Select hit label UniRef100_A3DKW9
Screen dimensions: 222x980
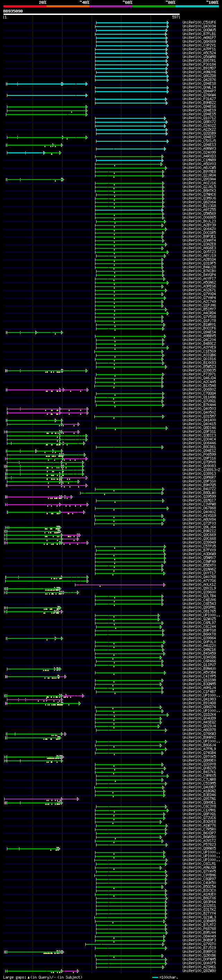click(x=199, y=554)
